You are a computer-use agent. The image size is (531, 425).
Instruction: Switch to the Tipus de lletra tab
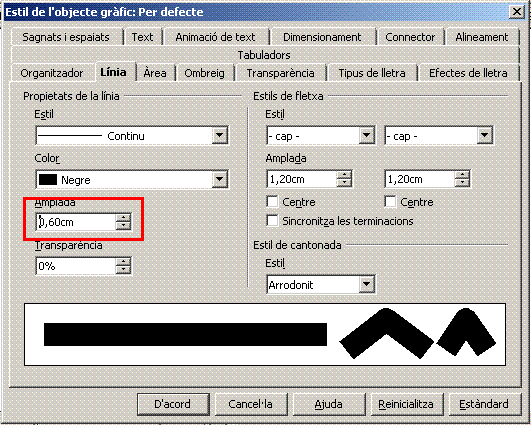coord(372,73)
